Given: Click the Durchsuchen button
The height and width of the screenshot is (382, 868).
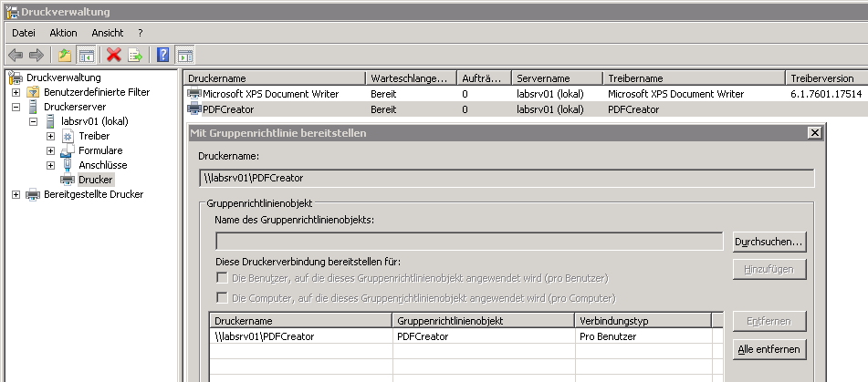Looking at the screenshot, I should coord(769,242).
